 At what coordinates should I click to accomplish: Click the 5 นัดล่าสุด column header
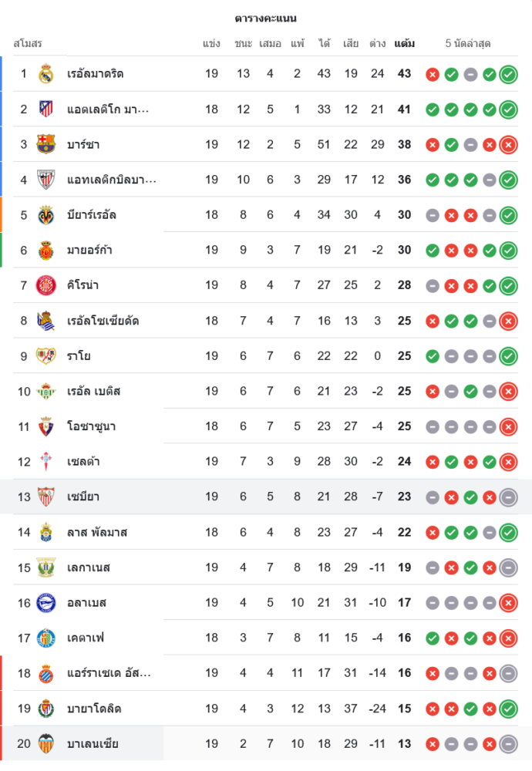[468, 44]
